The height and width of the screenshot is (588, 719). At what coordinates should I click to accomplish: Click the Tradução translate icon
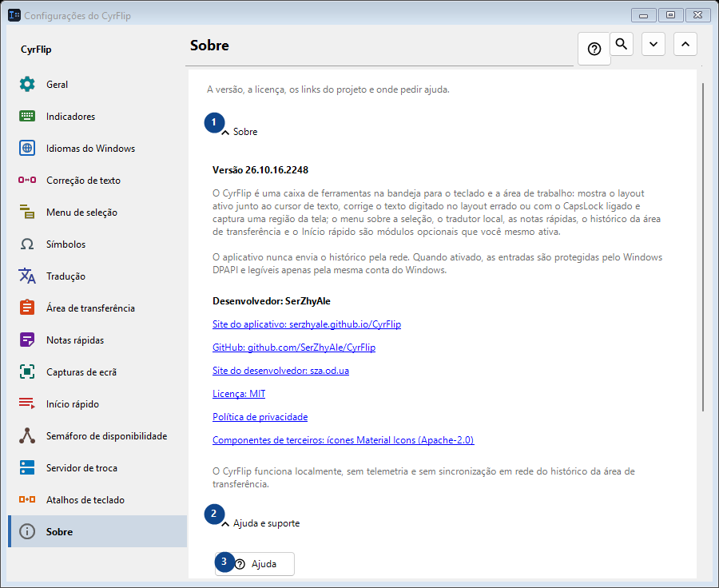(x=27, y=276)
